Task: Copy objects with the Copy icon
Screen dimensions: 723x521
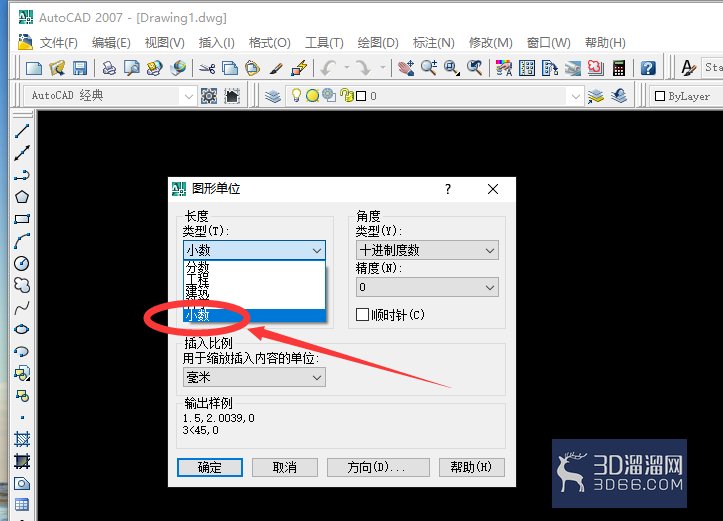Action: tap(230, 68)
